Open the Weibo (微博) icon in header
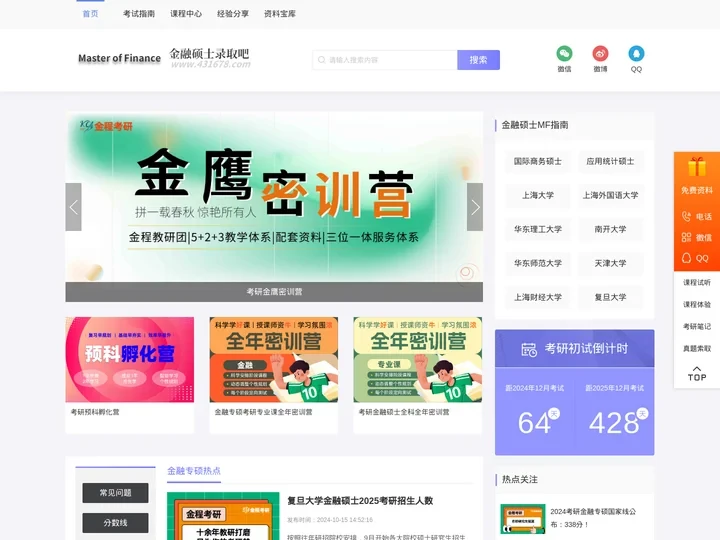This screenshot has height=540, width=720. [x=600, y=54]
